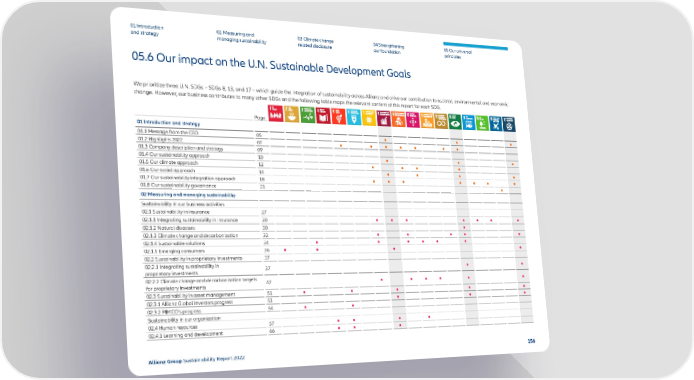
Task: Click the SDG 4 Quality Education book icon
Action: click(x=323, y=115)
